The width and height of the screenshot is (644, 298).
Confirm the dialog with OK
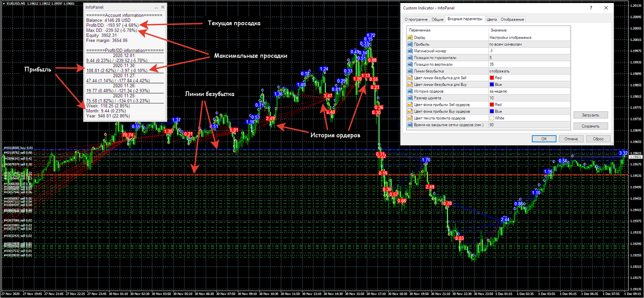pos(544,139)
